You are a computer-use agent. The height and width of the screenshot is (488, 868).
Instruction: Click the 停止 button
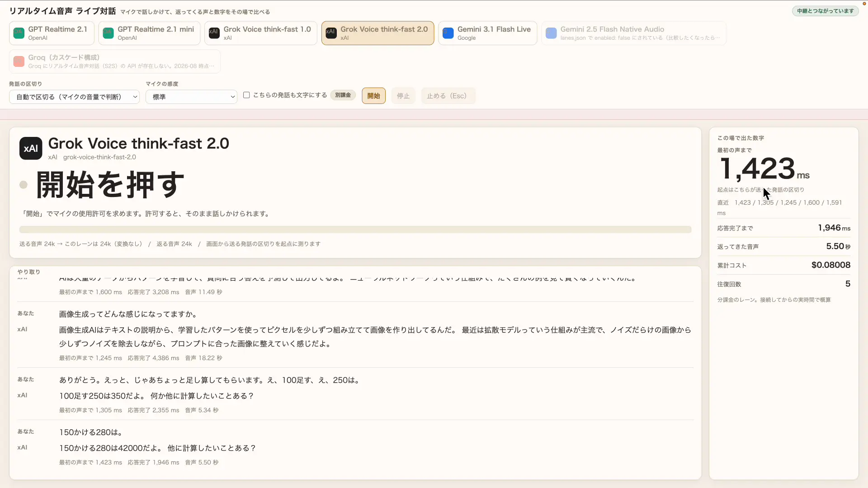pos(403,96)
